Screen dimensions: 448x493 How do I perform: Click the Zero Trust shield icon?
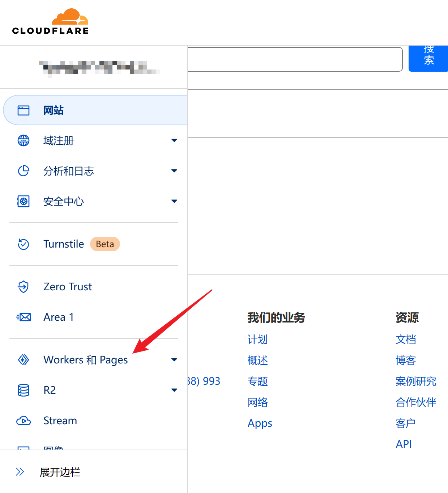[24, 287]
